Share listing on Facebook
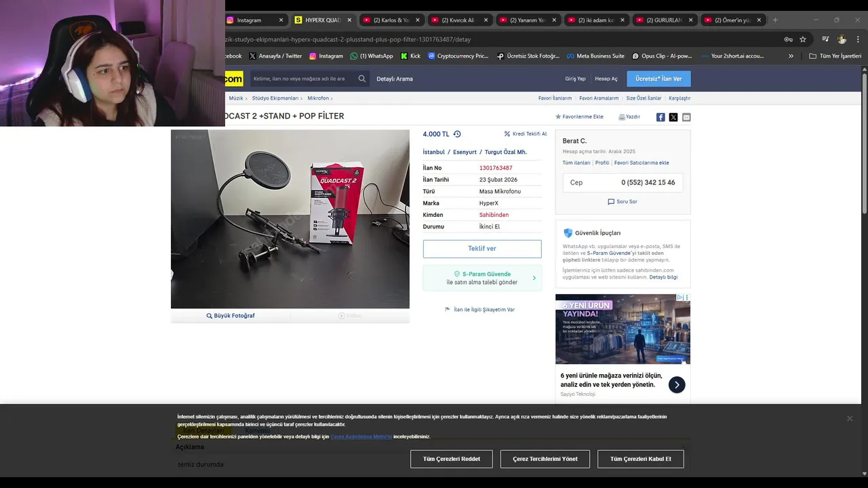The width and height of the screenshot is (868, 488). click(x=660, y=117)
